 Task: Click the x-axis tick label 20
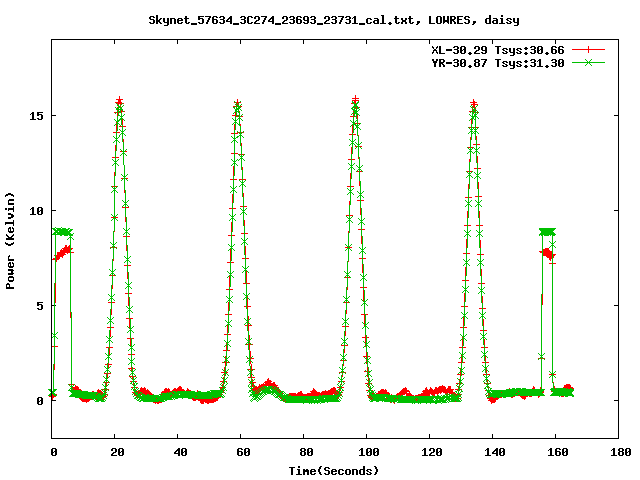click(117, 452)
